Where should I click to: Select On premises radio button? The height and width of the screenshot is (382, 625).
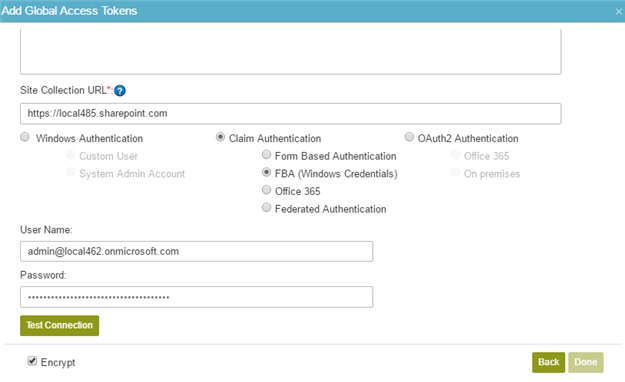(x=455, y=172)
